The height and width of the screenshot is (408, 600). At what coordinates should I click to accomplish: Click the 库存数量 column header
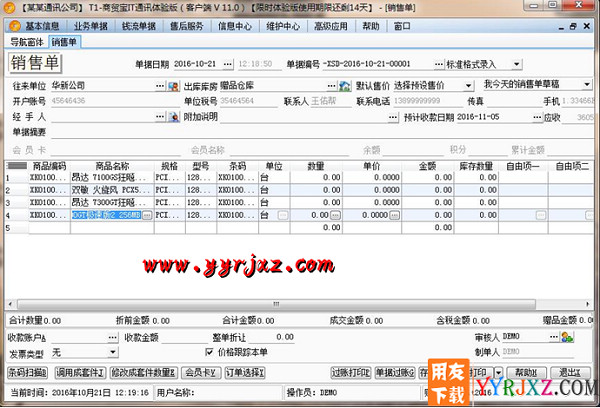[x=476, y=166]
